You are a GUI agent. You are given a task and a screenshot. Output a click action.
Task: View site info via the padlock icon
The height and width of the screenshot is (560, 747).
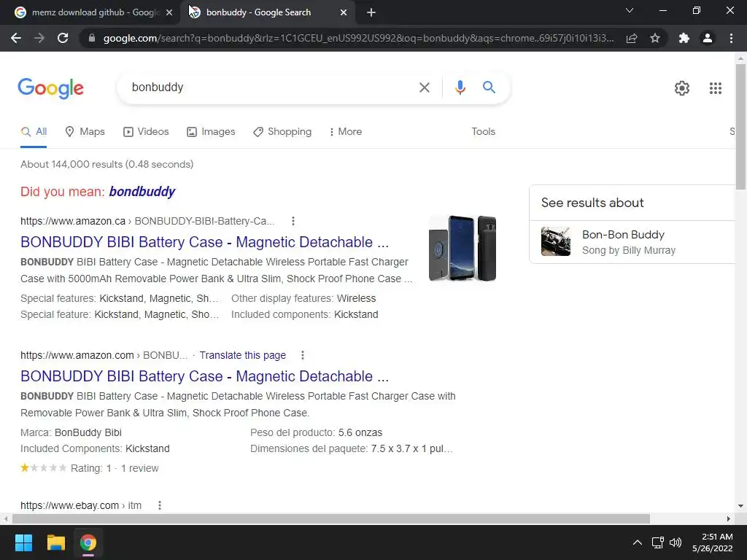tap(92, 38)
